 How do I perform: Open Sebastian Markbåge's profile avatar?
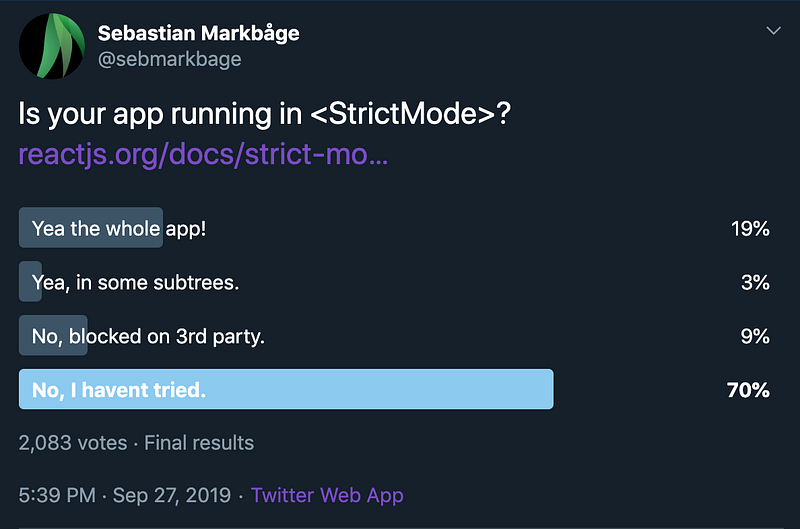tap(52, 46)
